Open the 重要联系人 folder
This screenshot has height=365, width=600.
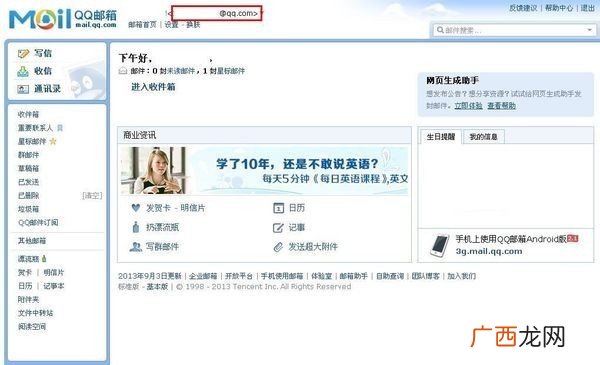tap(35, 128)
